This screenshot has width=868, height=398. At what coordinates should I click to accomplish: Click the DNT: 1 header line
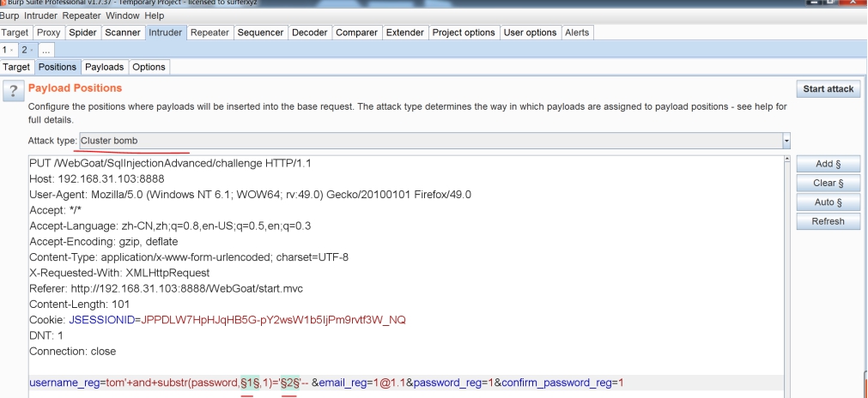pos(46,335)
